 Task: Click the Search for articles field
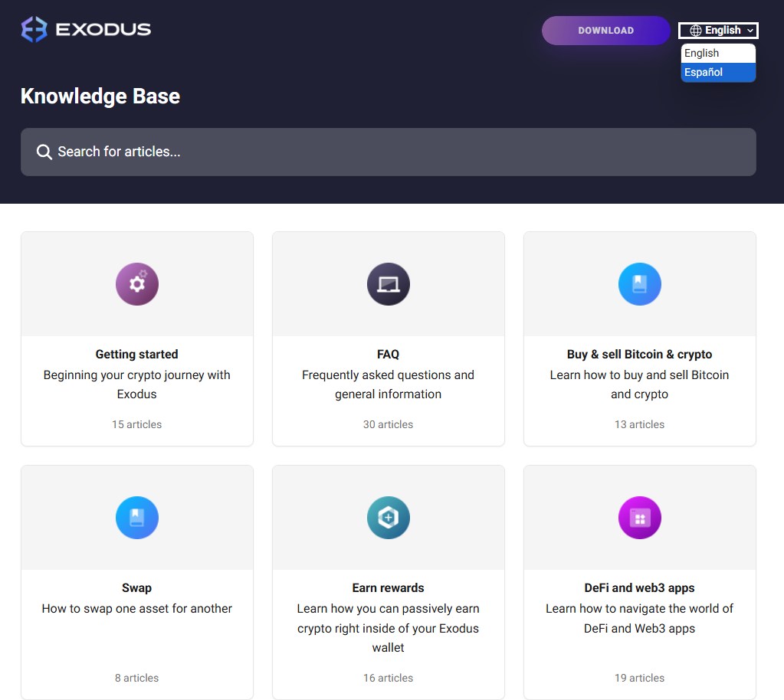click(388, 152)
